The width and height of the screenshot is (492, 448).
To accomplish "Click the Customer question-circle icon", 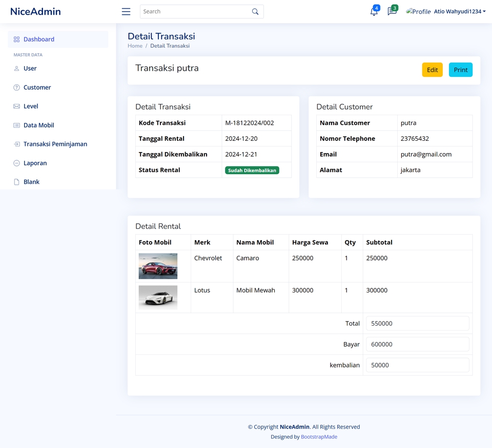I will click(16, 88).
